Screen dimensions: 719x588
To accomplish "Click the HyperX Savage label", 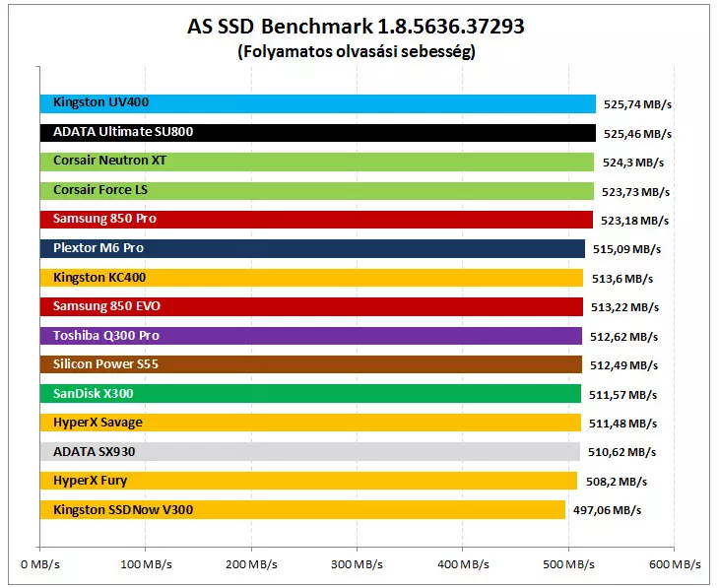I will (x=98, y=423).
